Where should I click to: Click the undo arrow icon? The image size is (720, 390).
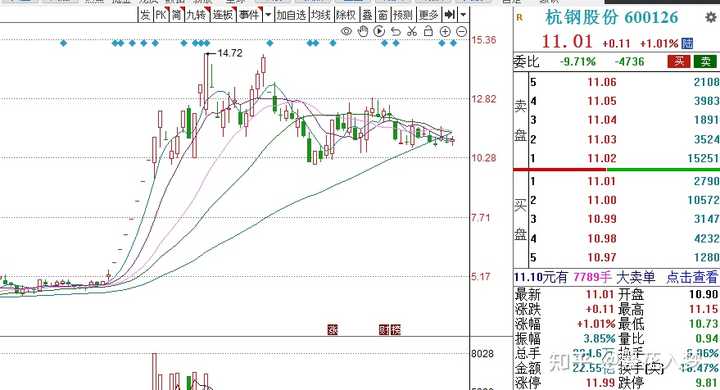pyautogui.click(x=396, y=31)
